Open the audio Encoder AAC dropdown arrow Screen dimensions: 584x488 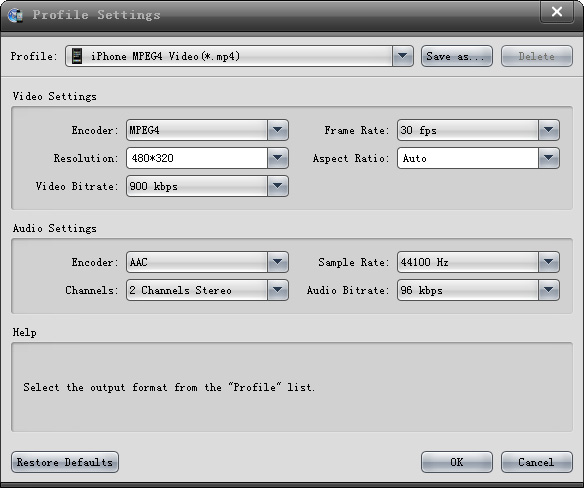tap(277, 262)
